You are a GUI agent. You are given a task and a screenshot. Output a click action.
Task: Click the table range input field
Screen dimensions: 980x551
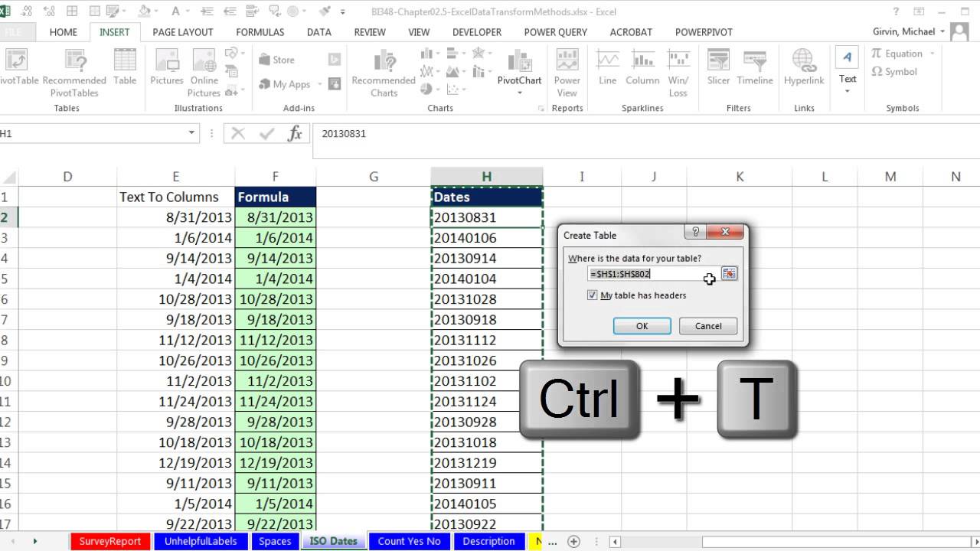pos(653,273)
